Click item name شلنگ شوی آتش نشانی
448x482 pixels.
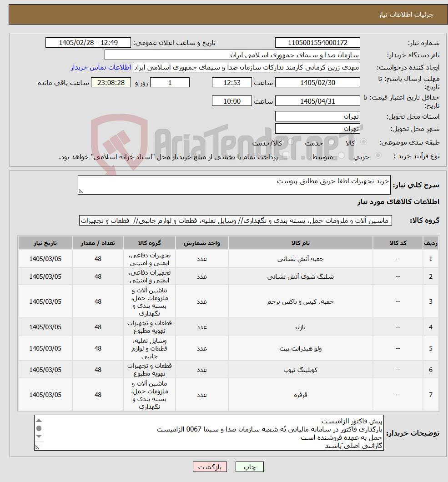(300, 276)
